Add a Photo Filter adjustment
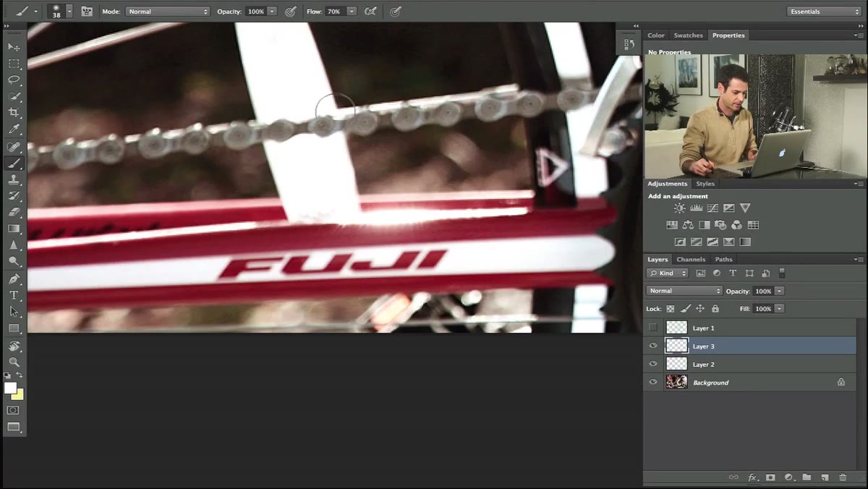Viewport: 868px width, 489px height. [720, 225]
